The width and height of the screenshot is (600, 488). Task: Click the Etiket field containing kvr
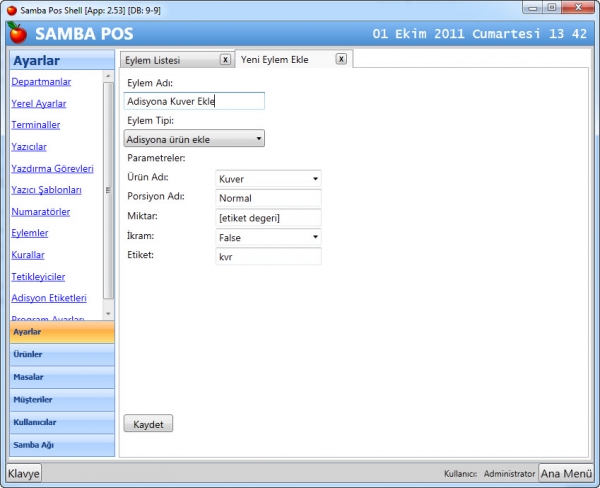pyautogui.click(x=268, y=256)
